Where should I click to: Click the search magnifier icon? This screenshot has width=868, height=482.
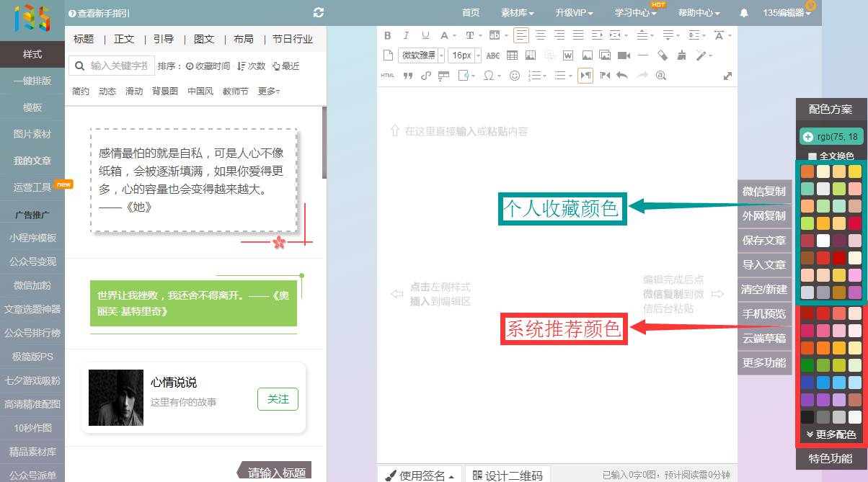coord(79,66)
